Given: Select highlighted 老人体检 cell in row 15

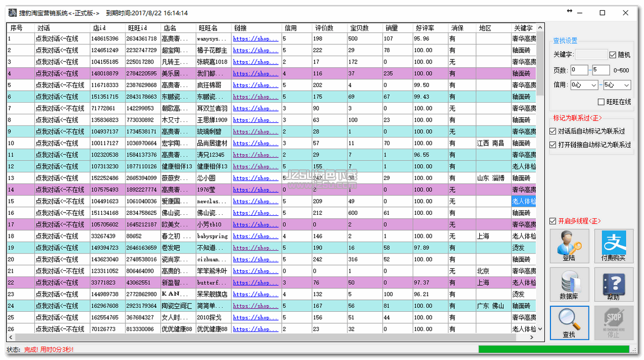Looking at the screenshot, I should tap(523, 201).
